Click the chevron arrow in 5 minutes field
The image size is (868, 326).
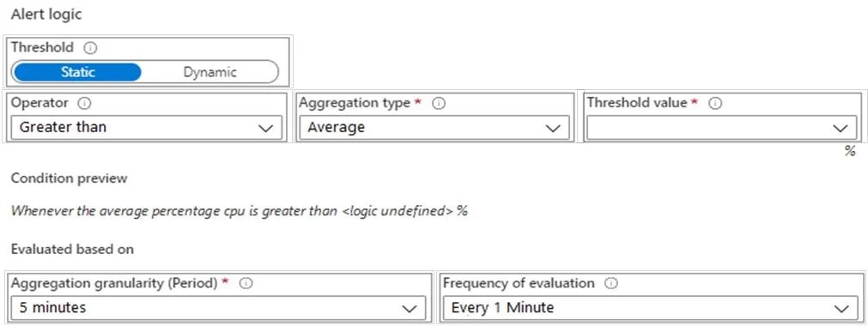pos(410,309)
